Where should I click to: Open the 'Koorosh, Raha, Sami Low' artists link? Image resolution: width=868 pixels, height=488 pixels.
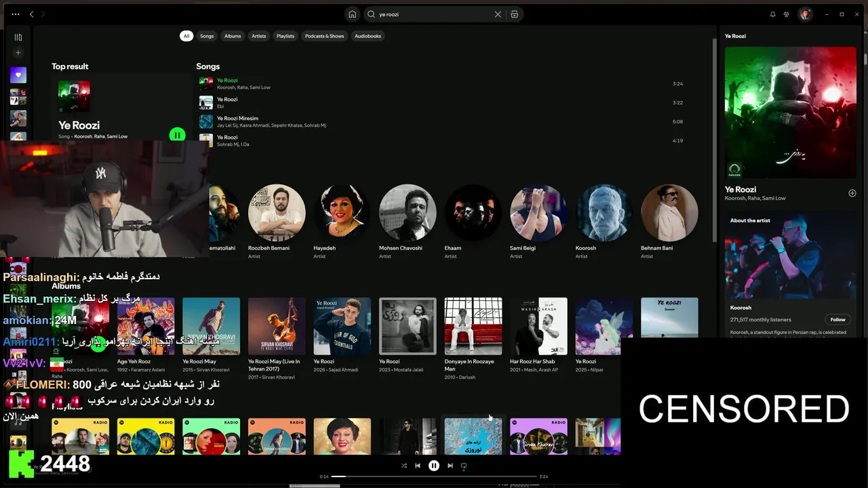coord(755,198)
